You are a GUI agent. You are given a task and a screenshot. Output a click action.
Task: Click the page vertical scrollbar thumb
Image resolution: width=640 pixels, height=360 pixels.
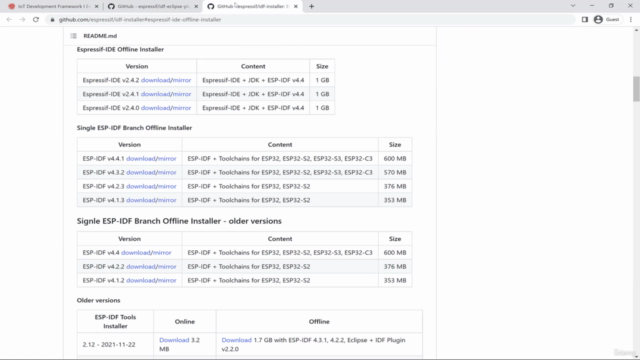(x=636, y=89)
